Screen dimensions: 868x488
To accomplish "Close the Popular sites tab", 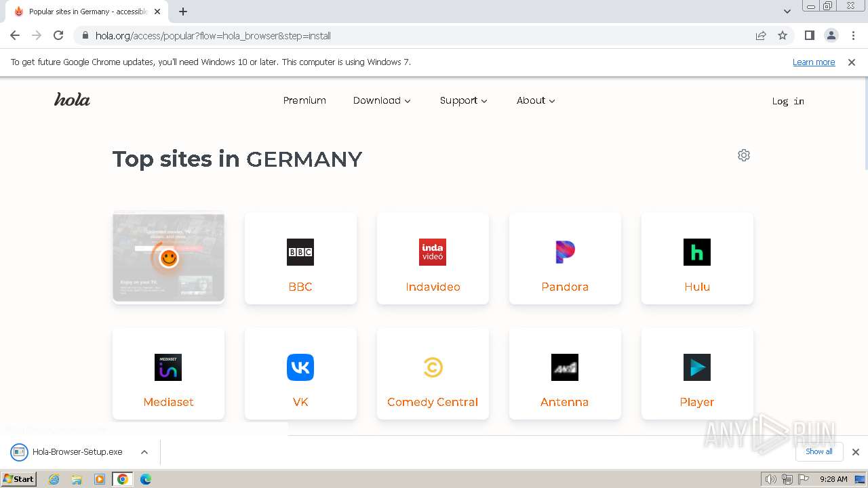I will pyautogui.click(x=157, y=12).
